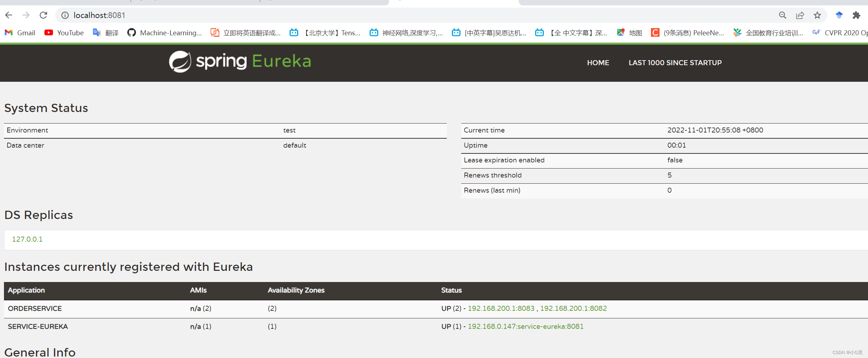
Task: Open the [中英字幕]吴恩达机 bookmark
Action: (x=489, y=33)
